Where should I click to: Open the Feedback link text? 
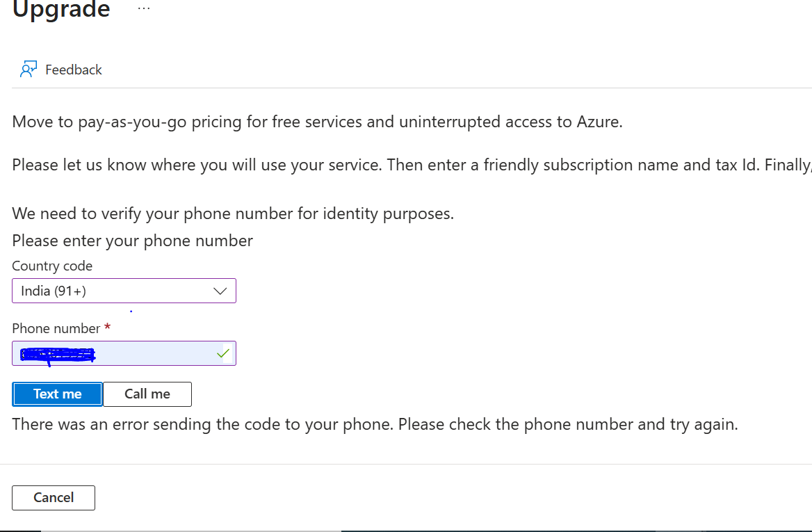pos(73,70)
